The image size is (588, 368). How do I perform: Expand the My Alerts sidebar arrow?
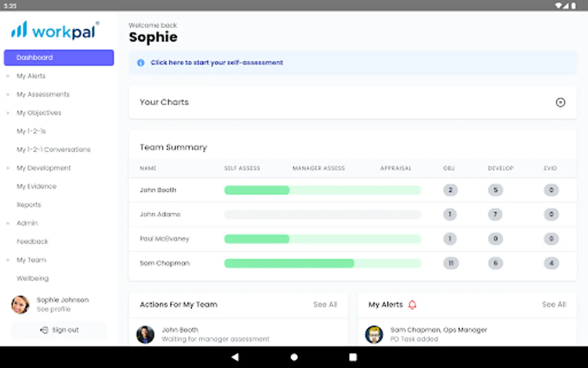(8, 76)
